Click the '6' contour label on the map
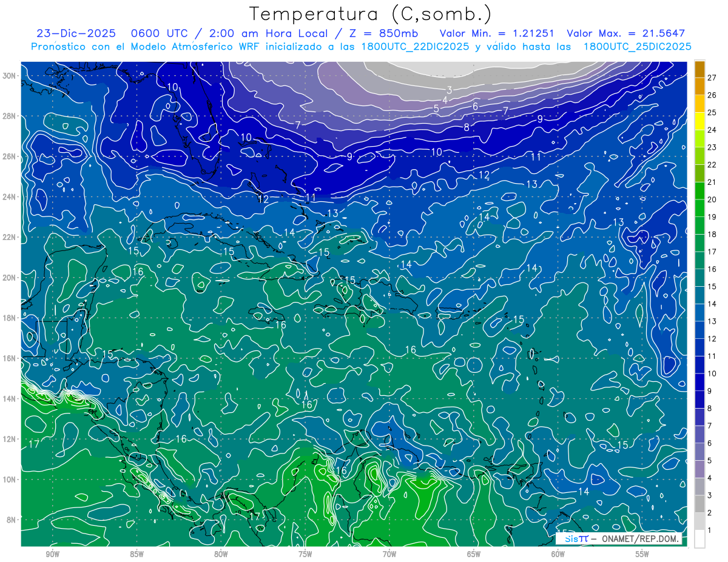 point(475,107)
